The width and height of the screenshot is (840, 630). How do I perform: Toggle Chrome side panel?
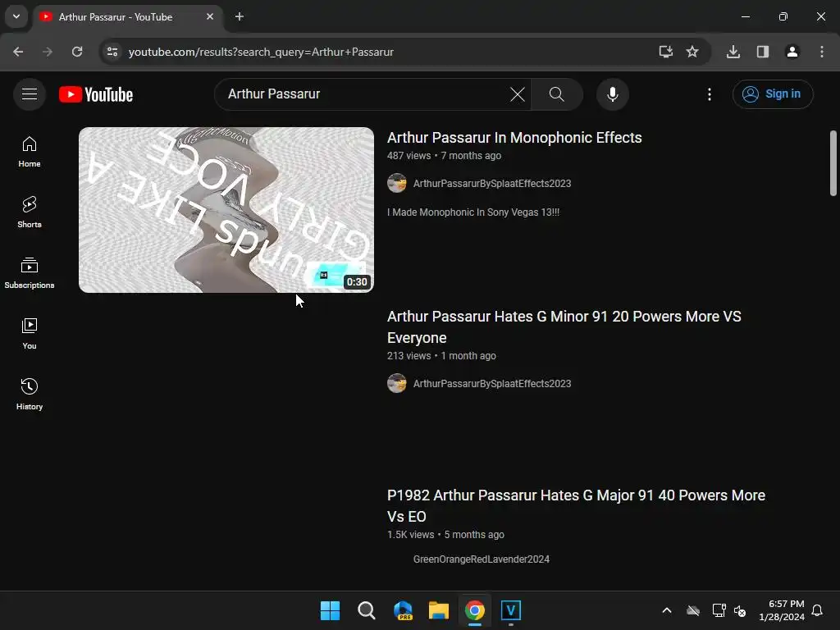[763, 52]
